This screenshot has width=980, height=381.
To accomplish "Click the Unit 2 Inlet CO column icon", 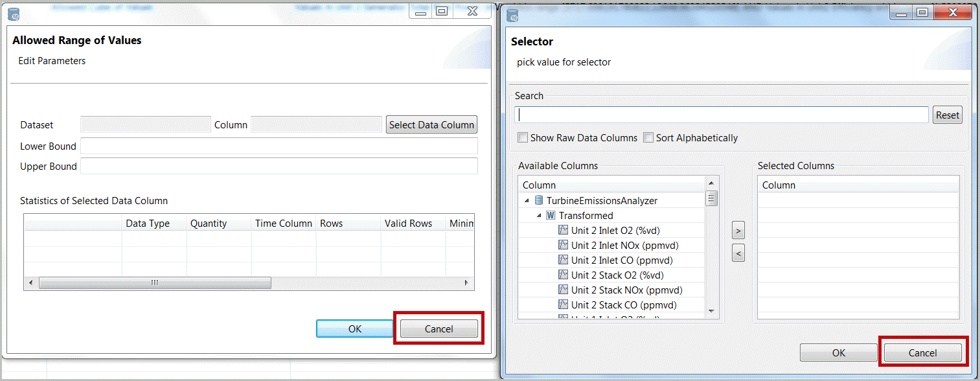I will tap(563, 260).
